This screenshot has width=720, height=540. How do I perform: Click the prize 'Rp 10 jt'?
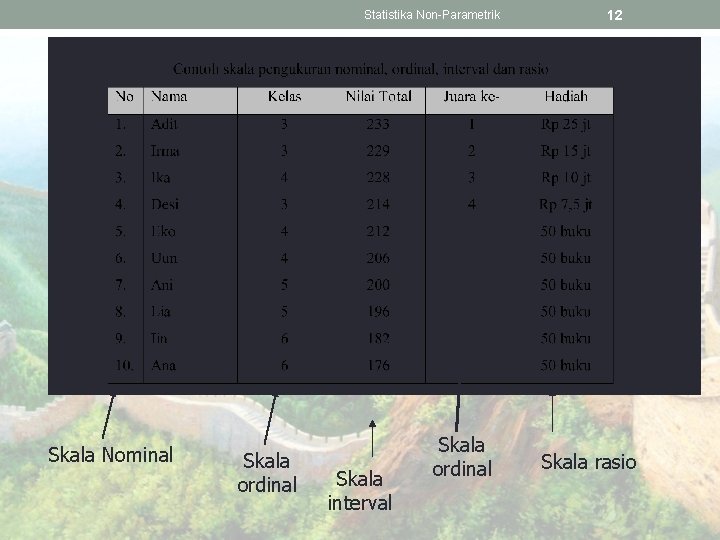click(x=566, y=178)
